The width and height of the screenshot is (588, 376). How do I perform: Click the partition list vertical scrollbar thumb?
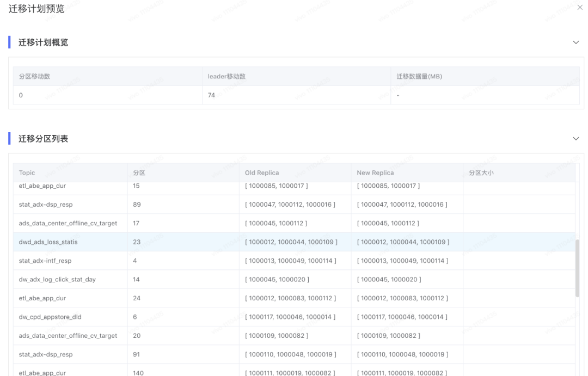[x=577, y=268]
